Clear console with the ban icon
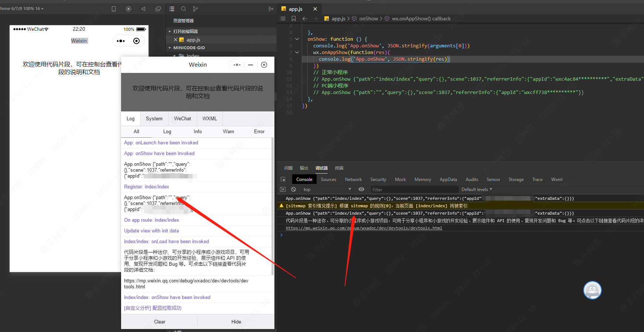 point(293,190)
